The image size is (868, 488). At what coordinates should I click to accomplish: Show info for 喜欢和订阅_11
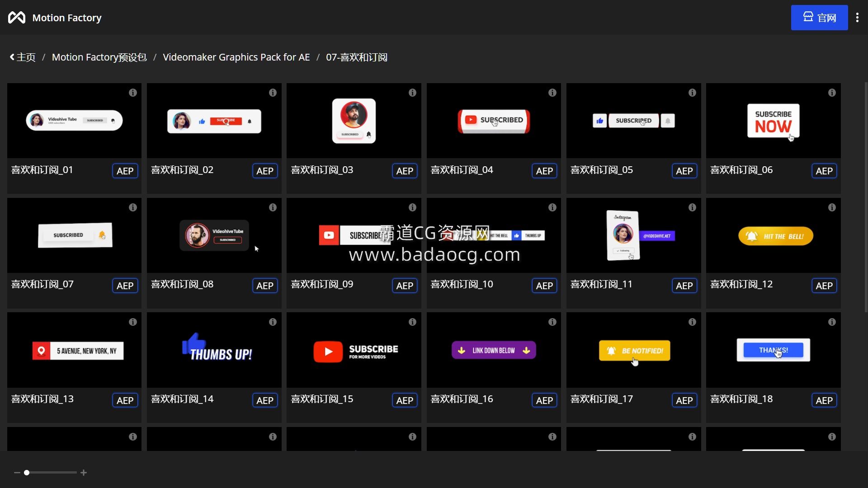click(692, 207)
